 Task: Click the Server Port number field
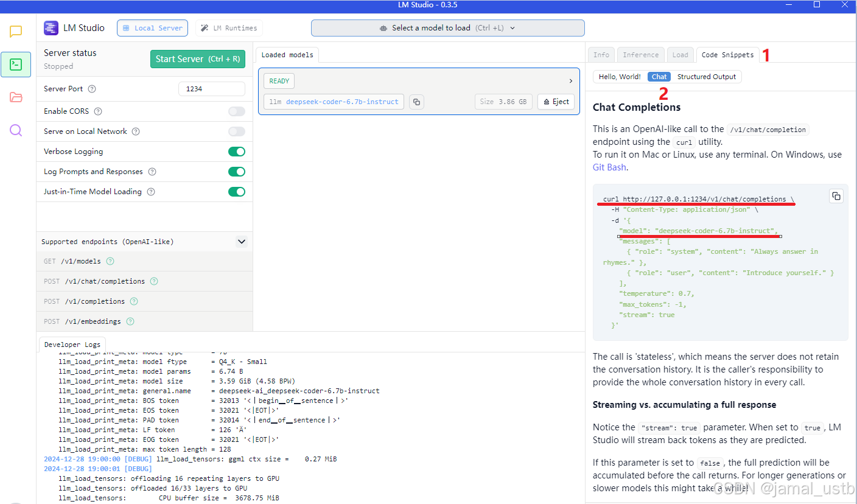coord(211,88)
